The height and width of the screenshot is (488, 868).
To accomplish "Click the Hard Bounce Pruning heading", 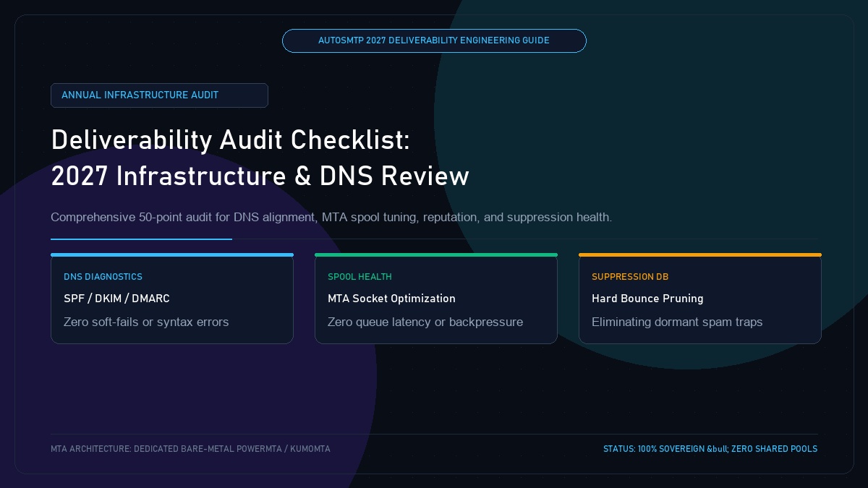I will point(647,299).
